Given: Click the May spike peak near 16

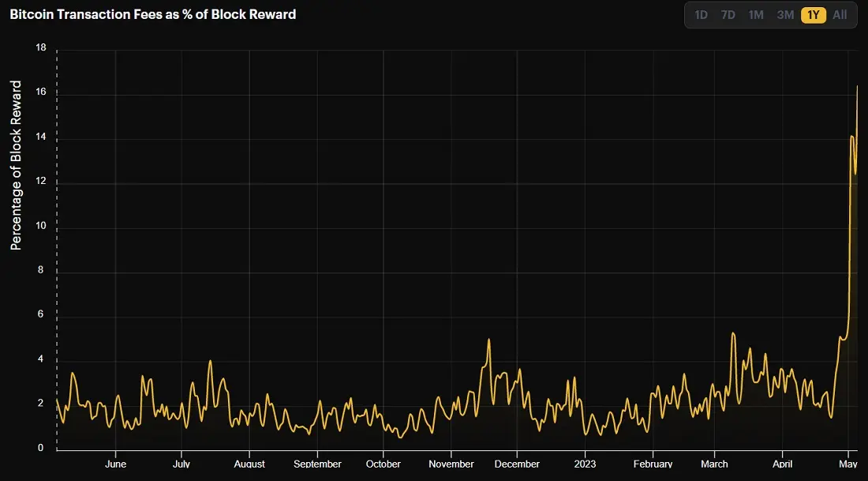Looking at the screenshot, I should pyautogui.click(x=857, y=86).
